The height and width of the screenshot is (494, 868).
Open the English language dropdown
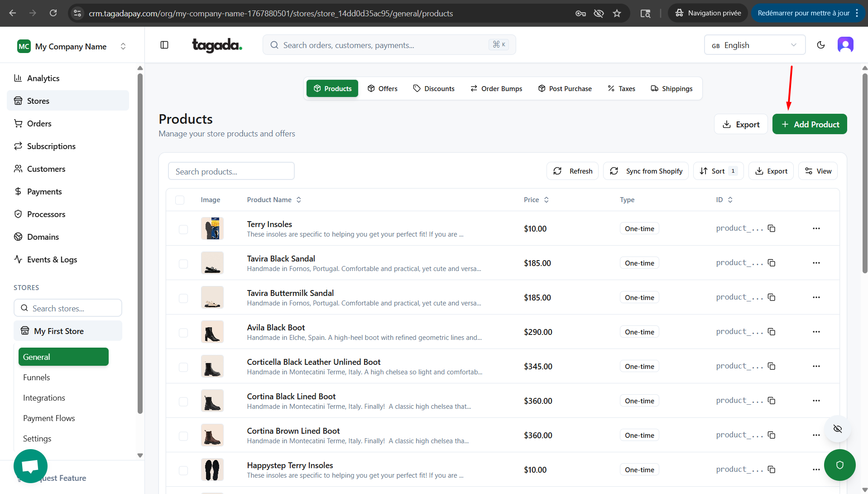(x=754, y=45)
